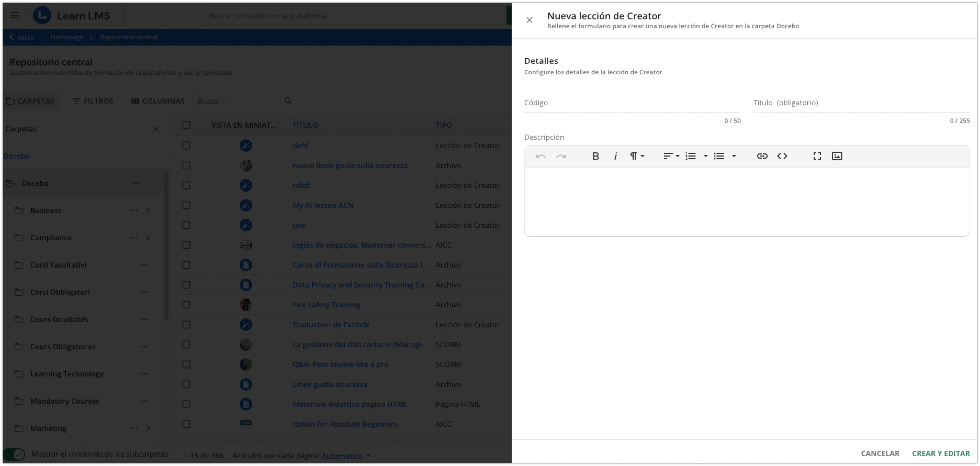
Task: Sort by the TÍTULO column header
Action: click(x=305, y=125)
